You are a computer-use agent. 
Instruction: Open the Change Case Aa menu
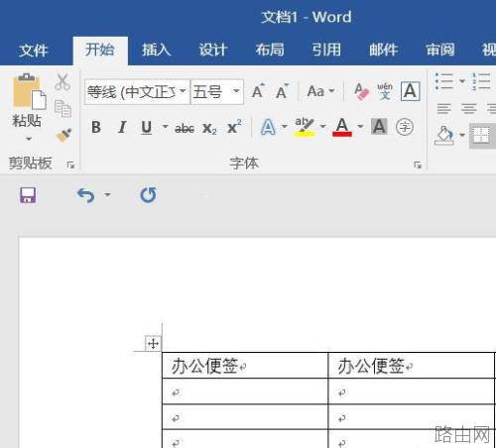[320, 91]
